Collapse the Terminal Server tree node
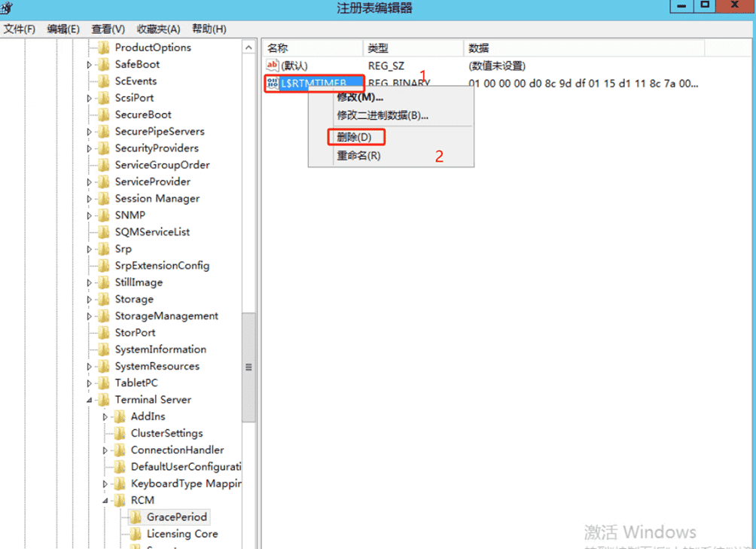Screen dimensions: 756x549 point(89,400)
